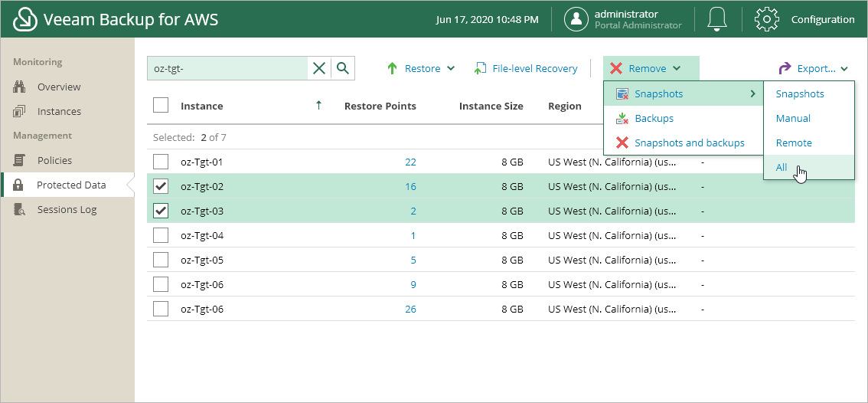The height and width of the screenshot is (403, 868).
Task: Uncheck the oz-Tgt-02 row checkbox
Action: point(161,186)
